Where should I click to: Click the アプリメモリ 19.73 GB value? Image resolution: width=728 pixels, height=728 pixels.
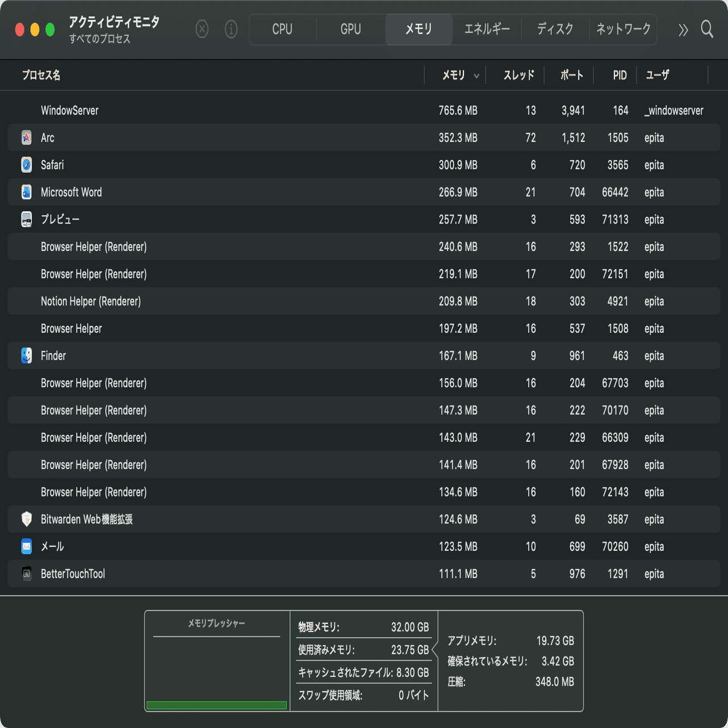click(x=555, y=641)
